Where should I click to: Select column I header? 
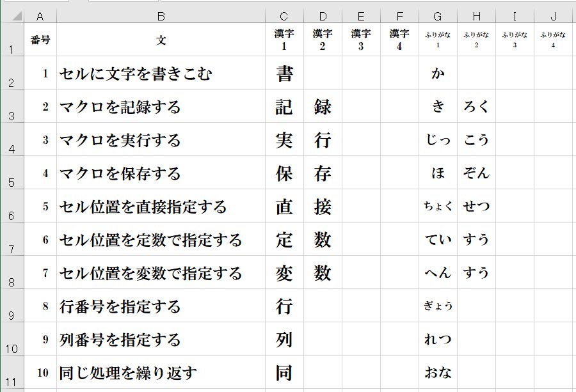(x=515, y=16)
